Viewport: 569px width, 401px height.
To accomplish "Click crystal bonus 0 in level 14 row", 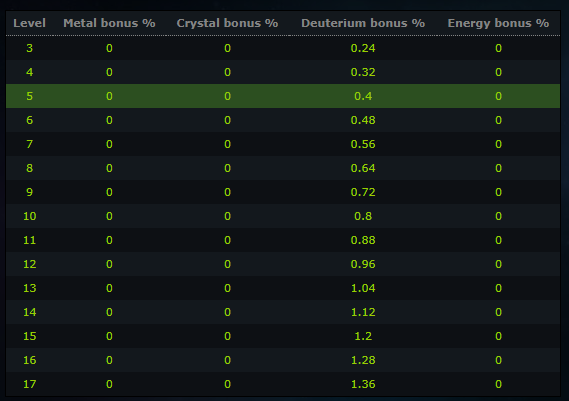I will 228,312.
